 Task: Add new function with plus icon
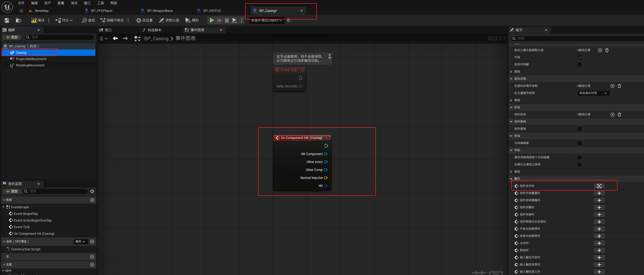(x=92, y=242)
